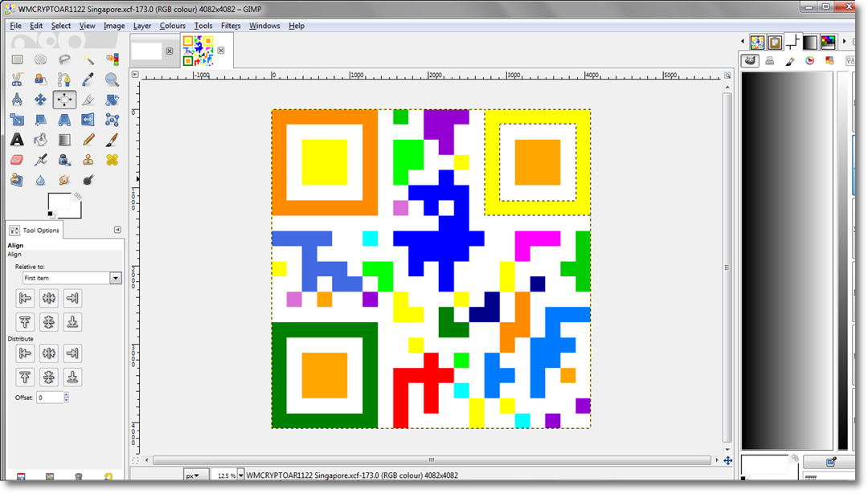Select the Bucket Fill tool
Image resolution: width=868 pixels, height=494 pixels.
coord(40,140)
